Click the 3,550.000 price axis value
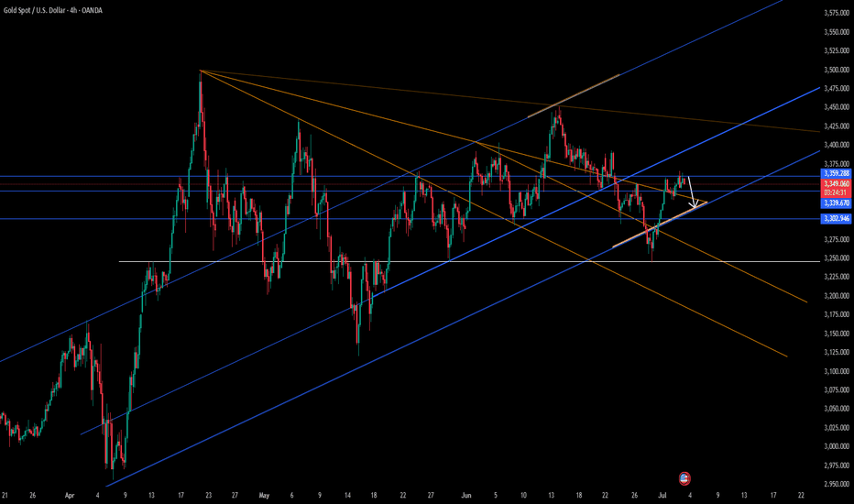 (x=837, y=32)
